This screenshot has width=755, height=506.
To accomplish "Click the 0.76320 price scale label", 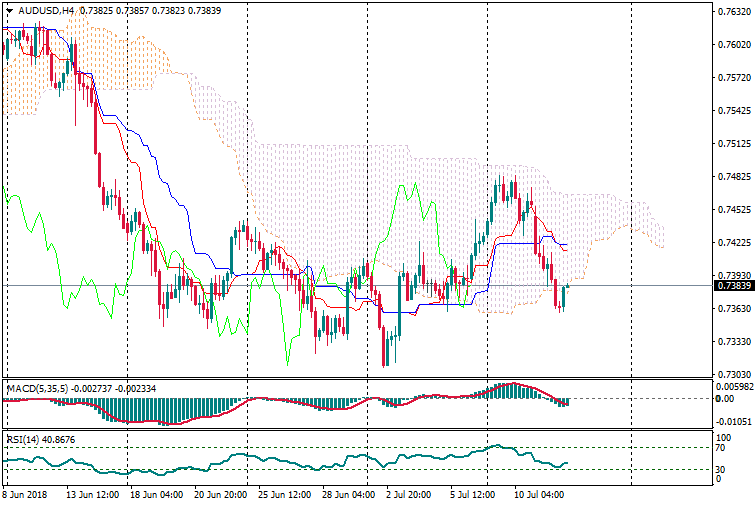I will [x=735, y=12].
